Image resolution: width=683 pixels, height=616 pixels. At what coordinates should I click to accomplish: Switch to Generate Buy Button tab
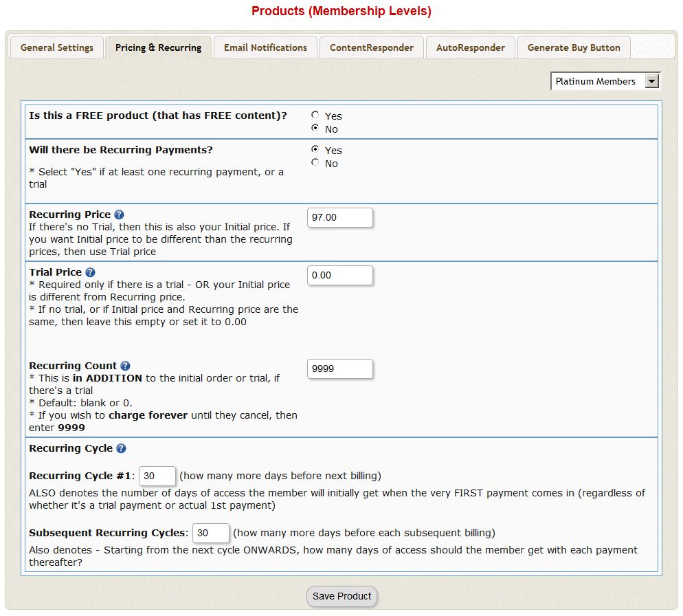574,48
